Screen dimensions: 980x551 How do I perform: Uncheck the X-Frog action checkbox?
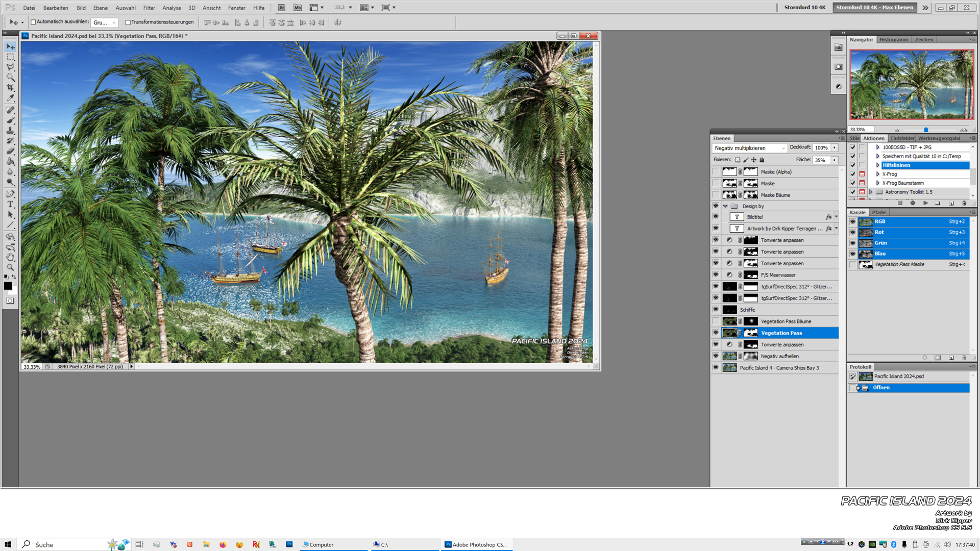coord(852,174)
